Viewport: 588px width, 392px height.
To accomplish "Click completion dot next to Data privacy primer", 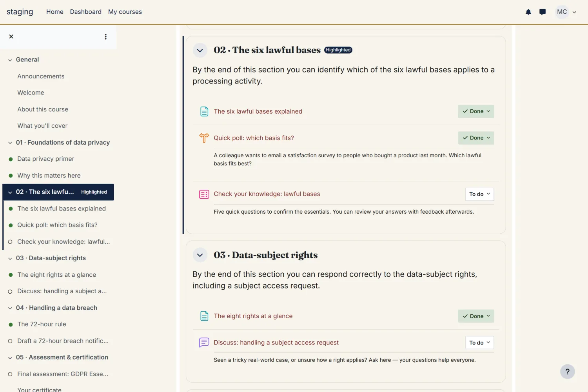I will pyautogui.click(x=11, y=159).
